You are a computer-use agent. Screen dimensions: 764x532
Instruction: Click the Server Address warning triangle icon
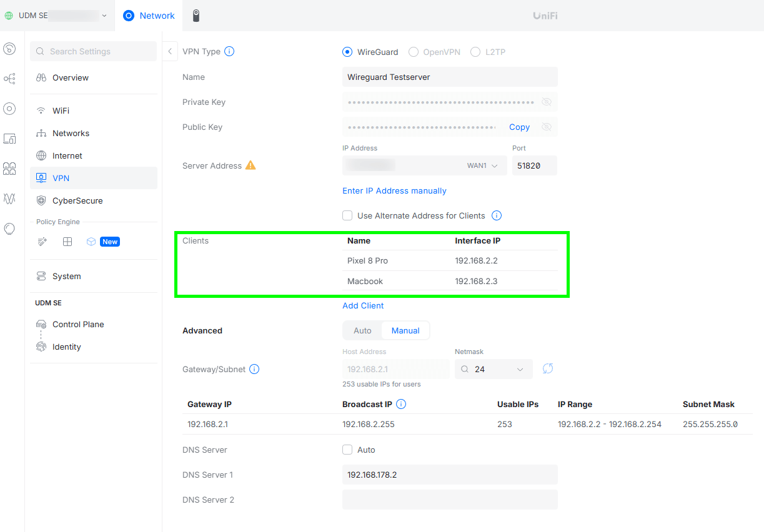251,165
